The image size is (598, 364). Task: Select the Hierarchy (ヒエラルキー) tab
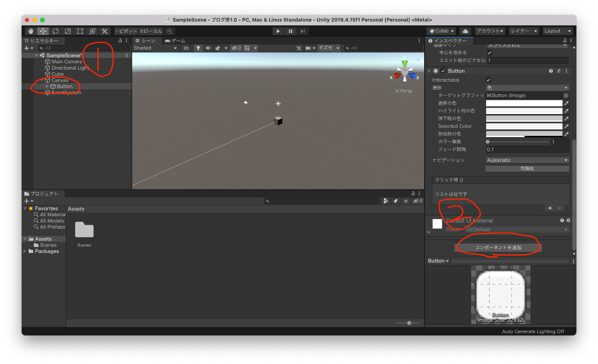pyautogui.click(x=41, y=41)
